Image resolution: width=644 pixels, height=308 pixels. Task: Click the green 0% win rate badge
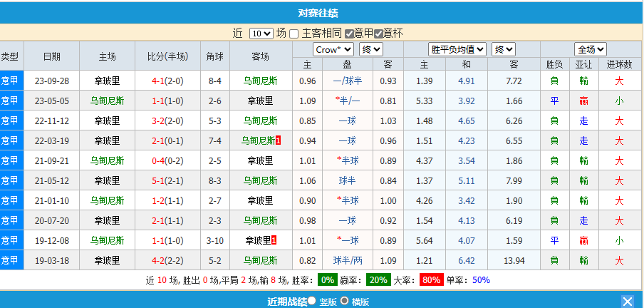coord(327,279)
